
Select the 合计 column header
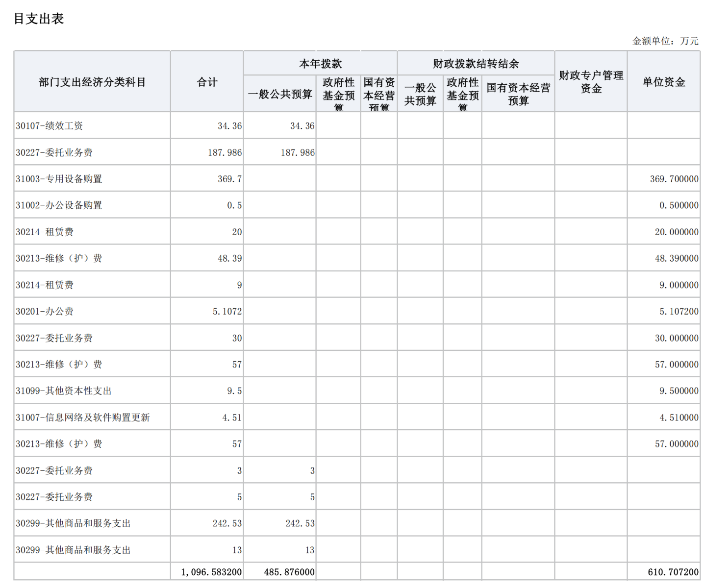click(x=207, y=82)
